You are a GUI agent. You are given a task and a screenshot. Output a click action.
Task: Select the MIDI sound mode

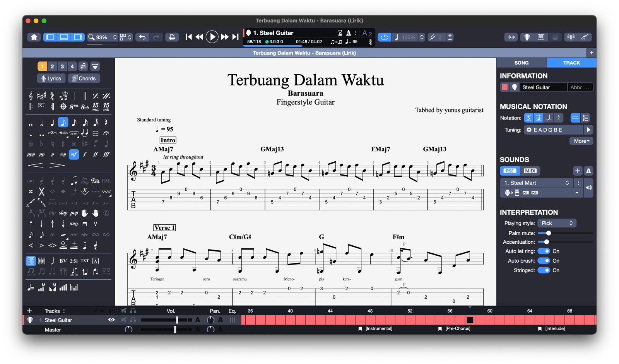point(530,171)
